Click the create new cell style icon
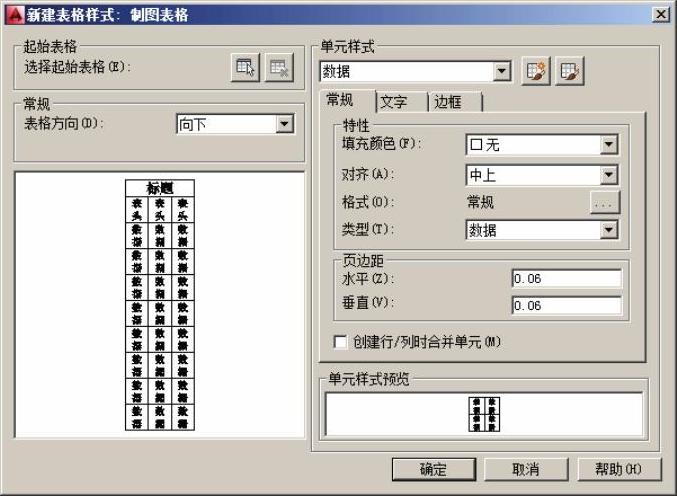The height and width of the screenshot is (496, 677). click(x=536, y=72)
